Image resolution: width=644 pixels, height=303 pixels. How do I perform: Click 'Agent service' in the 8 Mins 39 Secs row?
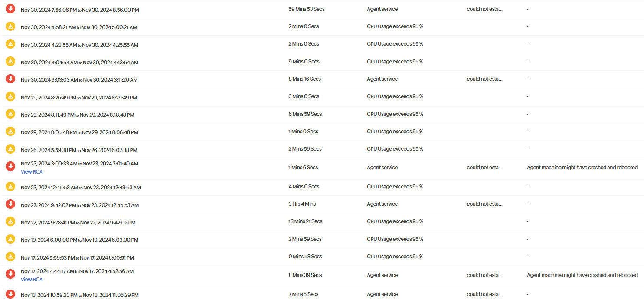coord(382,275)
